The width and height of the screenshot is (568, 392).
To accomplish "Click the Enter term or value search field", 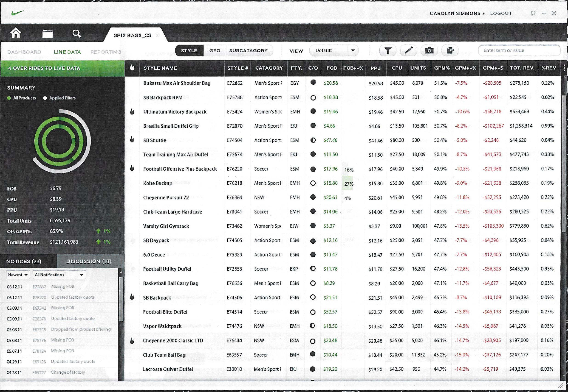I will pos(519,51).
